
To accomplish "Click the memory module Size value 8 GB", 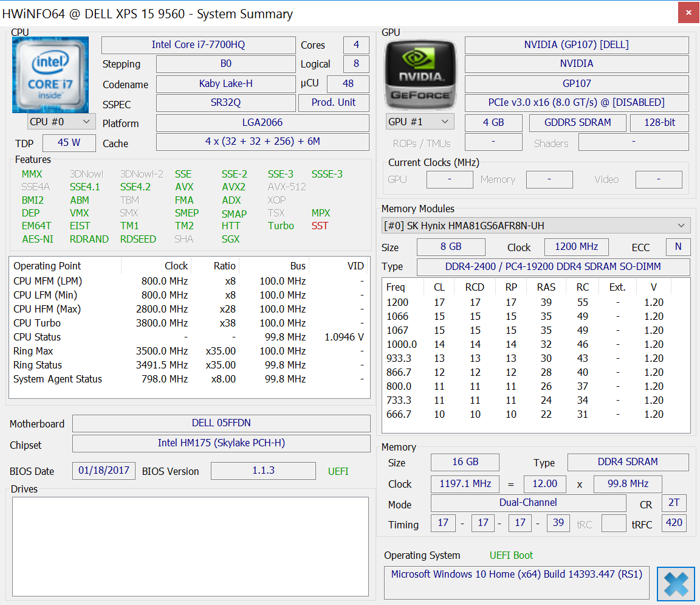I will [451, 247].
